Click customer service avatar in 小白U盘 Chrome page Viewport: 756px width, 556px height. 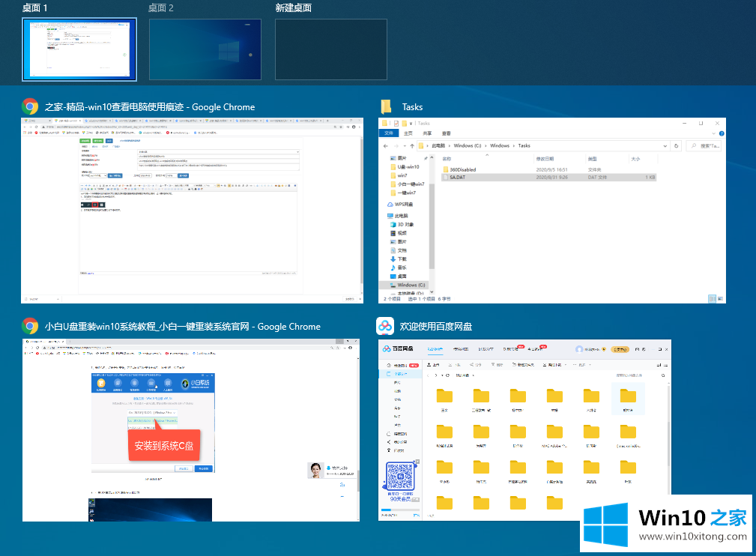pyautogui.click(x=315, y=471)
